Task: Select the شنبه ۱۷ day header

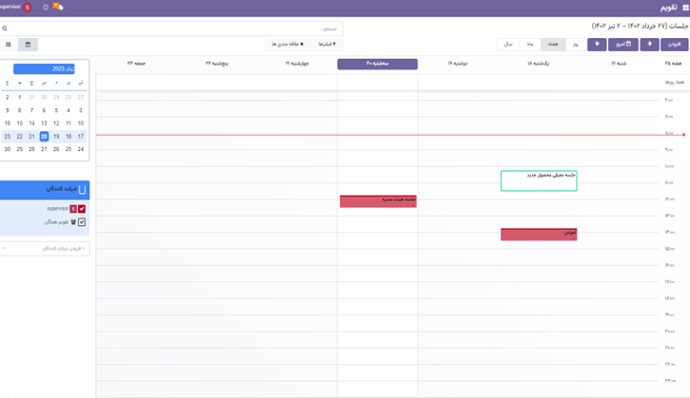Action: (x=618, y=63)
